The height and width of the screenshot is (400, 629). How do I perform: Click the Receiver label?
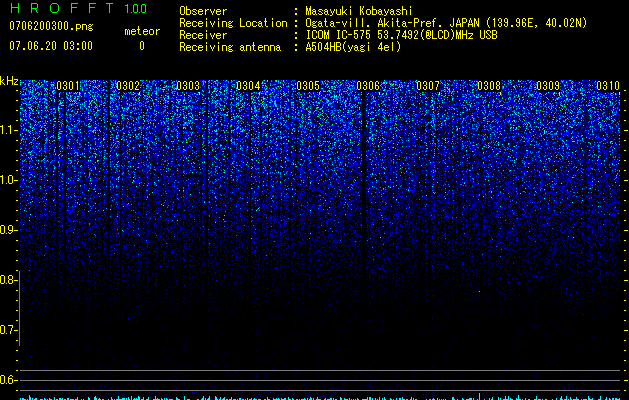pos(203,35)
